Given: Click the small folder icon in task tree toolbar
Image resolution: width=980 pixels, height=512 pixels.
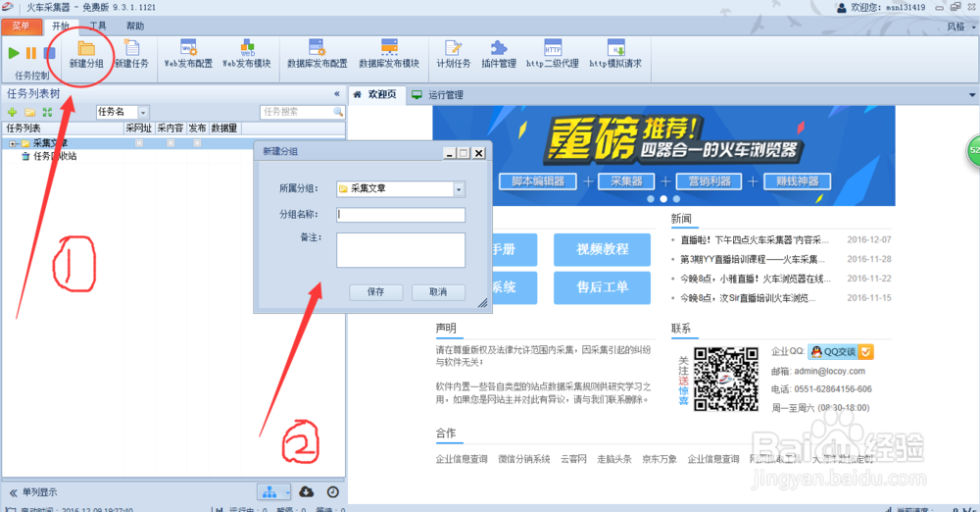Looking at the screenshot, I should point(29,112).
